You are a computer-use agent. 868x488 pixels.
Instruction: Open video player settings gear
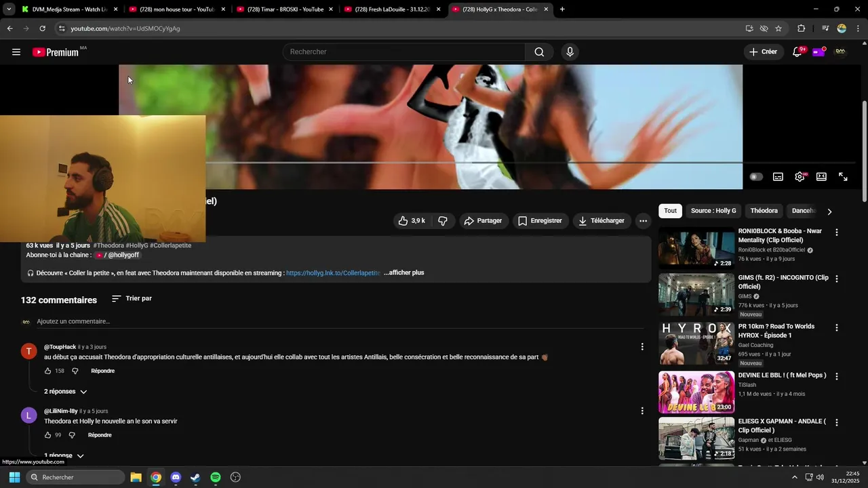800,177
